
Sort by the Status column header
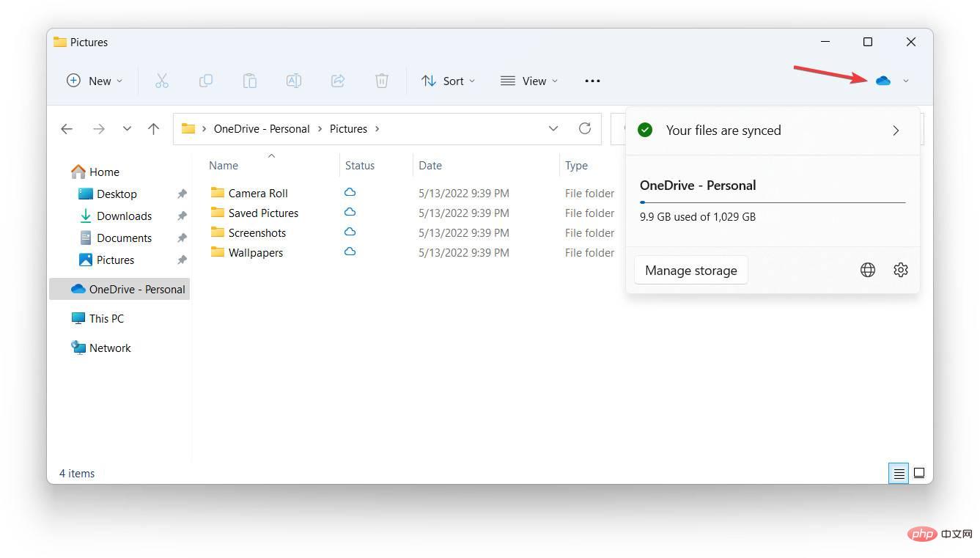[360, 166]
